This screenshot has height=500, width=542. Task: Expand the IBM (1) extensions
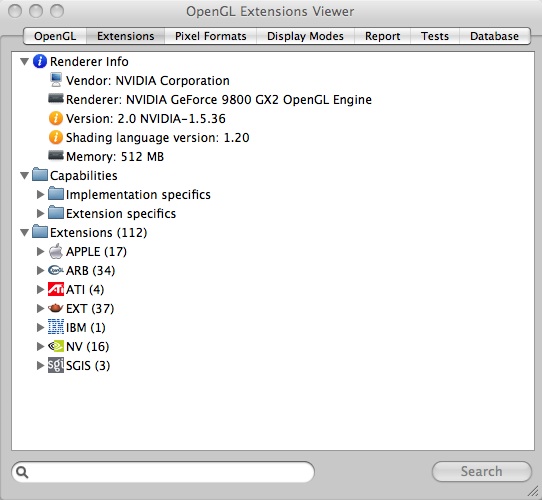[40, 327]
